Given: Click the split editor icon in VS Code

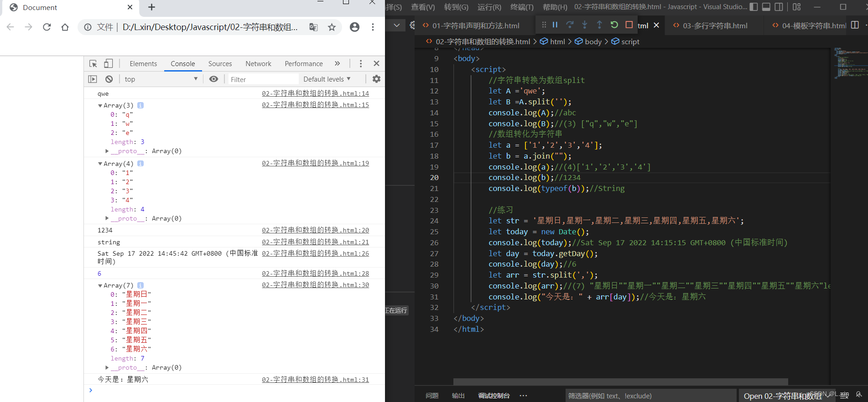Looking at the screenshot, I should click(x=855, y=25).
